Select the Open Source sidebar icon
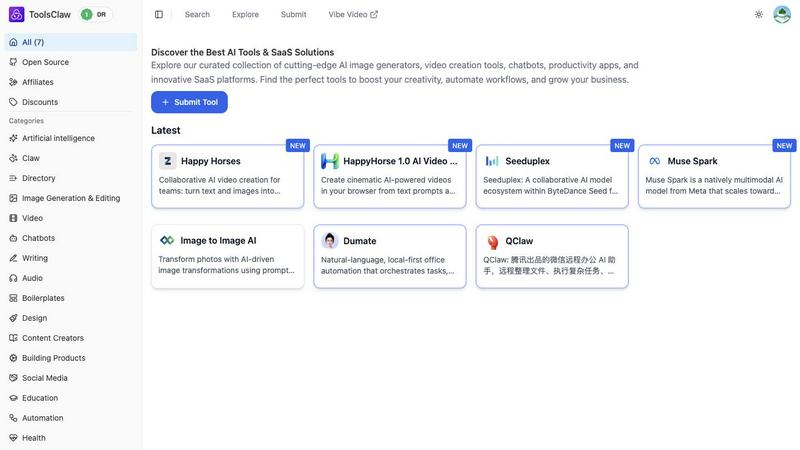The image size is (800, 450). pyautogui.click(x=14, y=62)
